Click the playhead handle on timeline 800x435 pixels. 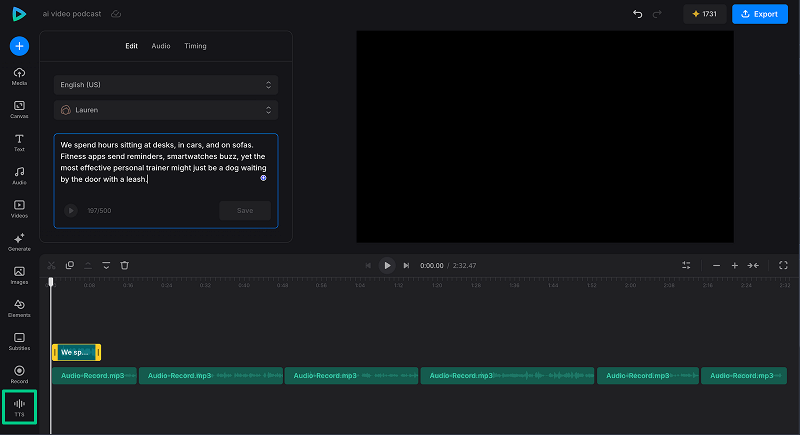tap(51, 282)
